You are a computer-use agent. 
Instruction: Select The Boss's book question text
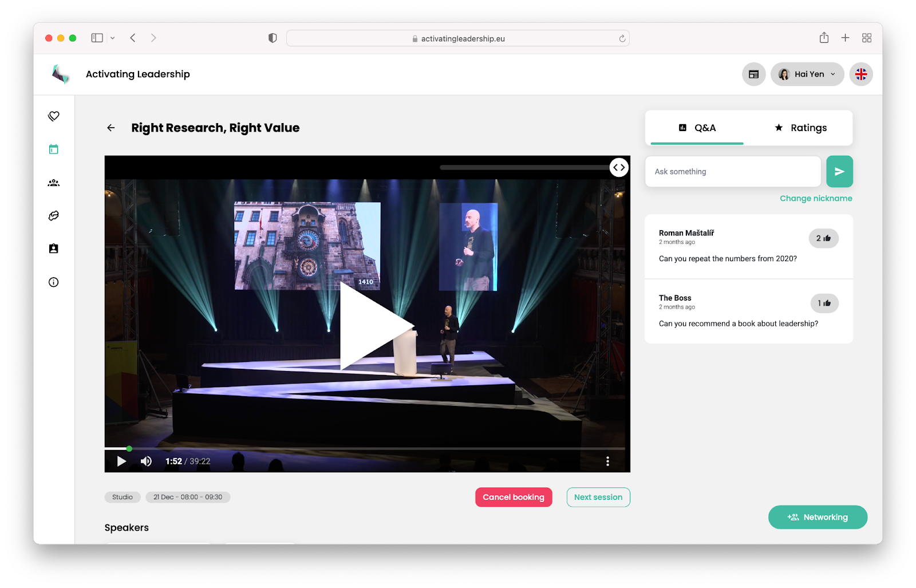point(739,323)
